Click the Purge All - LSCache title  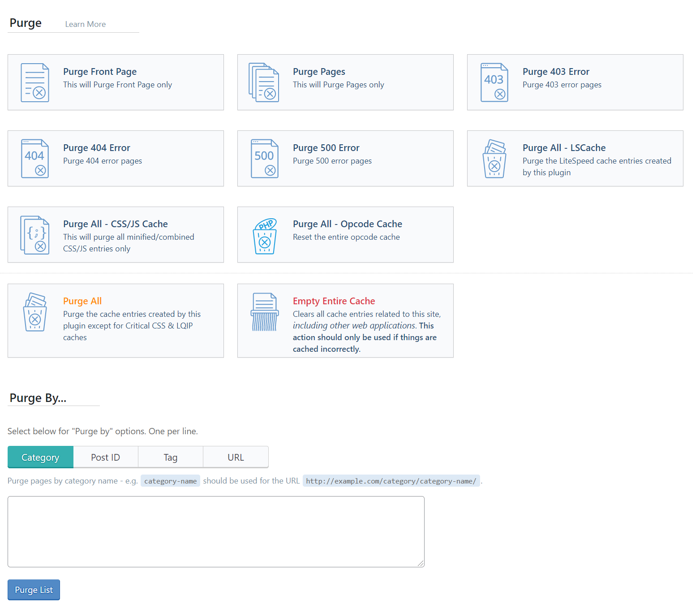(x=564, y=148)
